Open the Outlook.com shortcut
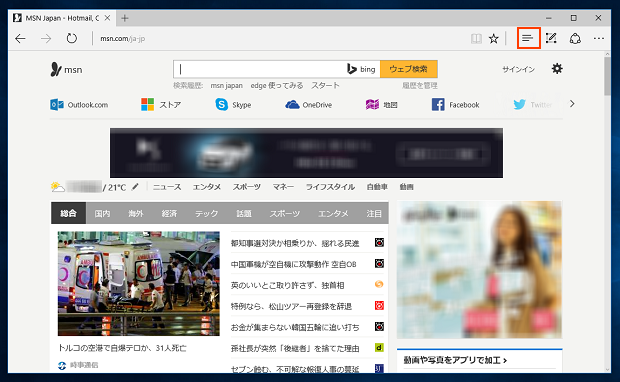 coord(79,105)
